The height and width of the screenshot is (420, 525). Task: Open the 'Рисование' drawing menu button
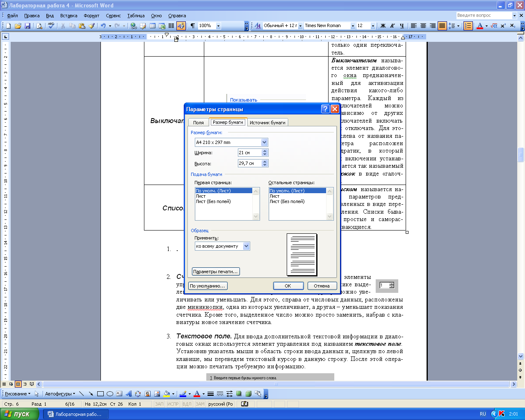click(18, 394)
